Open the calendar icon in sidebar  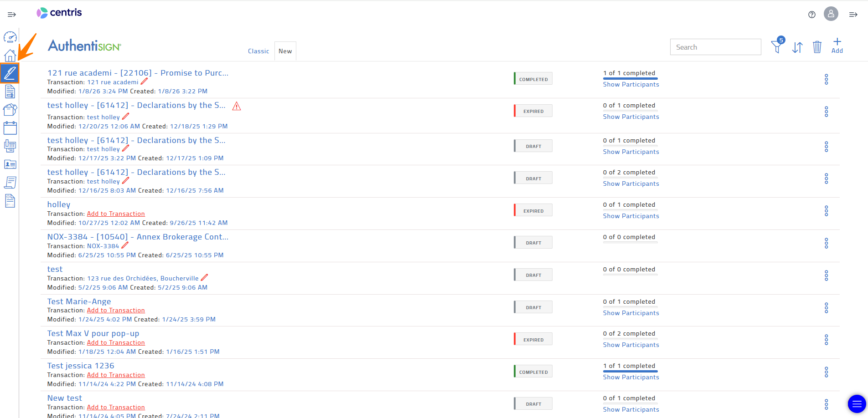(x=10, y=128)
